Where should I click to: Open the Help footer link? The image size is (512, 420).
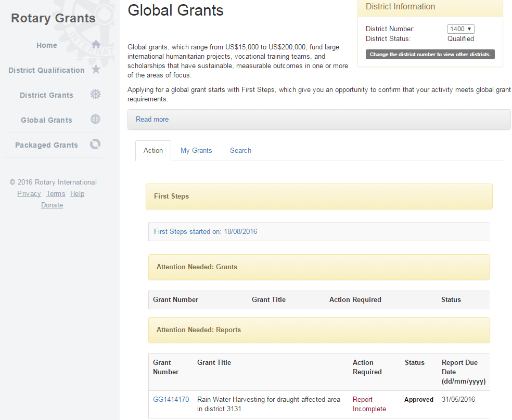click(78, 194)
